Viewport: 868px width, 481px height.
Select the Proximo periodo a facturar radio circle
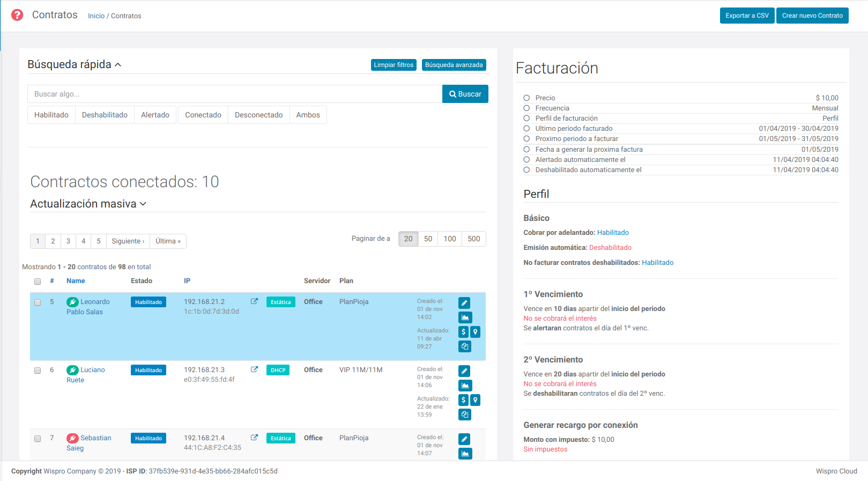coord(526,138)
